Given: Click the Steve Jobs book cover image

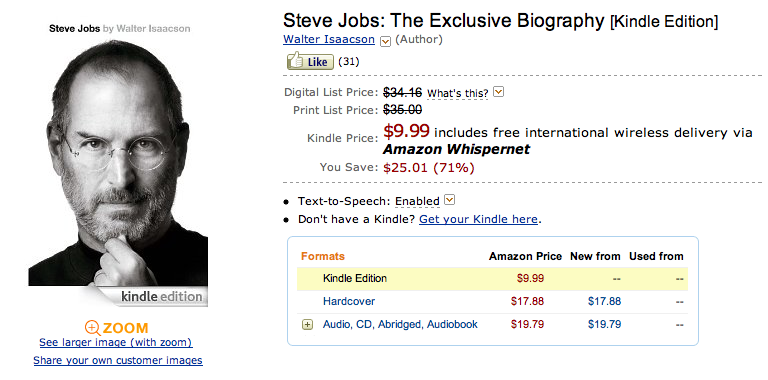Looking at the screenshot, I should (118, 164).
